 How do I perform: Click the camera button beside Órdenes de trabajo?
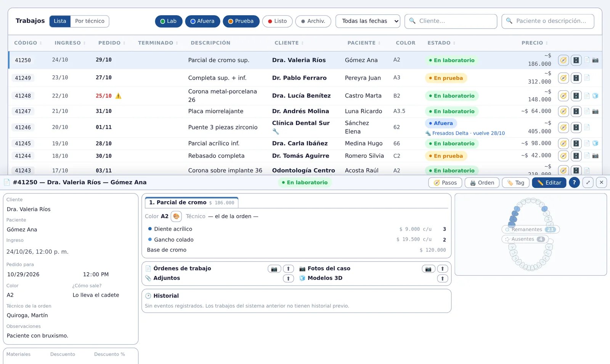(x=274, y=269)
